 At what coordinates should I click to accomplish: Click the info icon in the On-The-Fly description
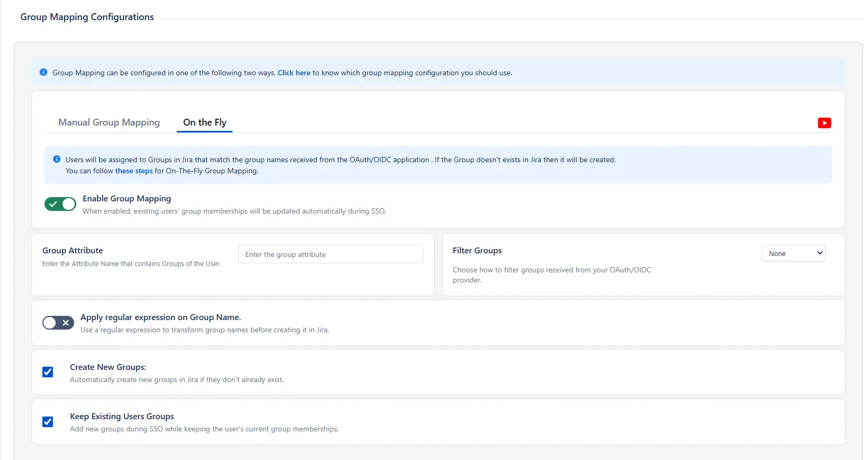coord(57,159)
